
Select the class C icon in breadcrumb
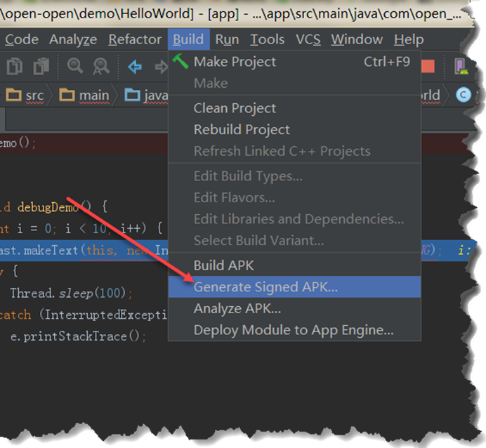(464, 95)
